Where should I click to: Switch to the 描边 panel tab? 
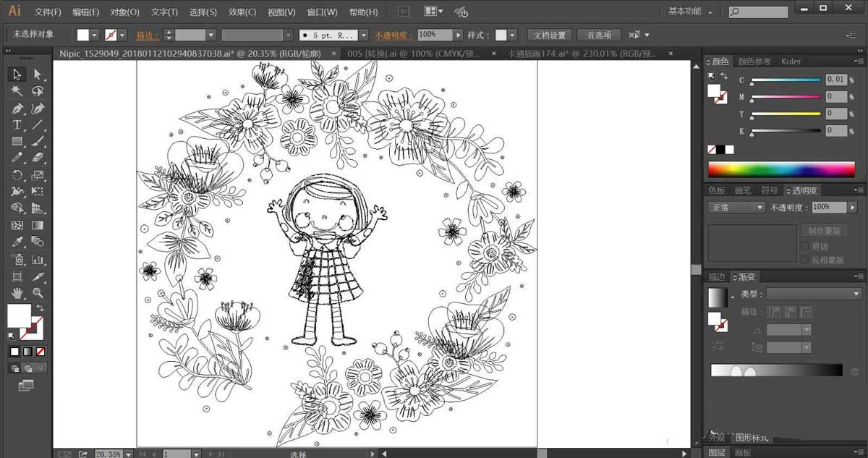[717, 276]
